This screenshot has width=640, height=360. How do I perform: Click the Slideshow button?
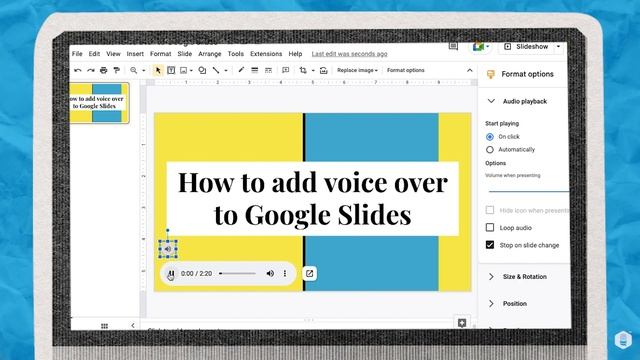pyautogui.click(x=527, y=47)
